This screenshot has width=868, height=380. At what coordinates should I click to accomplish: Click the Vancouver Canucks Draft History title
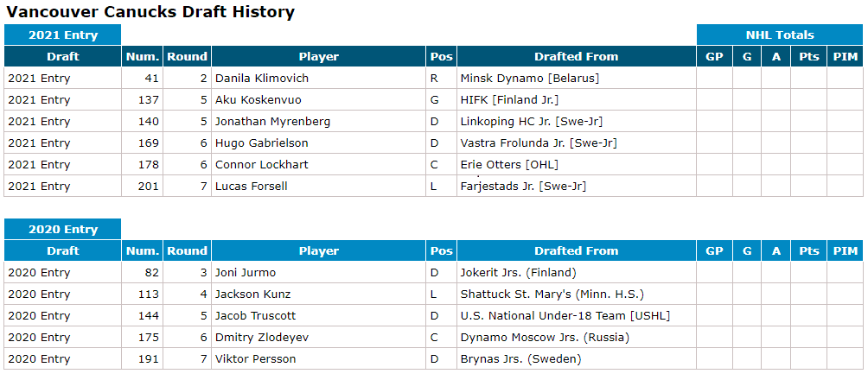point(150,12)
